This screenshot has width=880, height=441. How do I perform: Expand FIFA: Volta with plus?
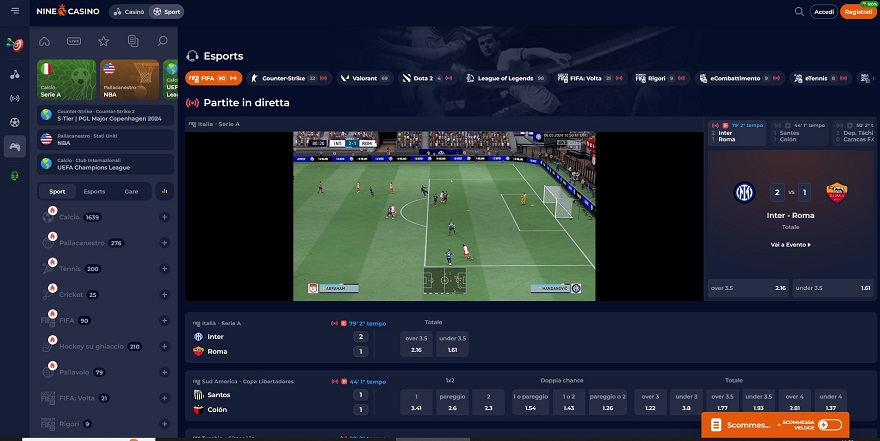(x=164, y=398)
